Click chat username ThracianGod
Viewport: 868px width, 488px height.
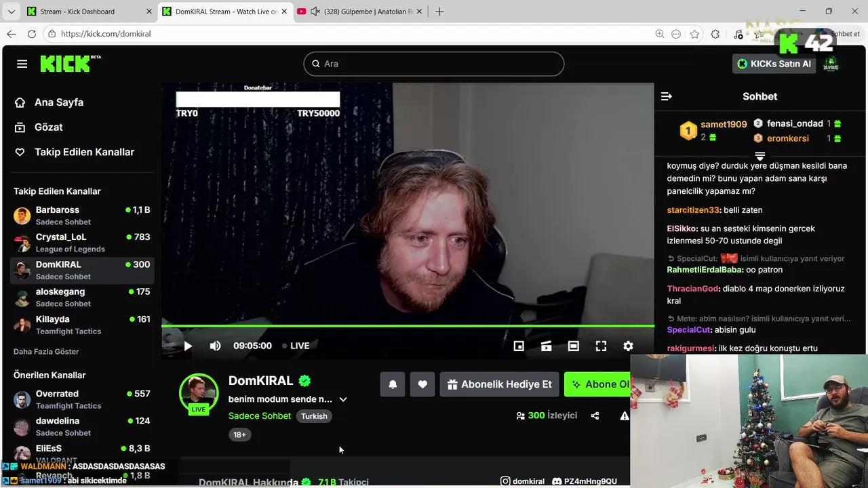692,289
